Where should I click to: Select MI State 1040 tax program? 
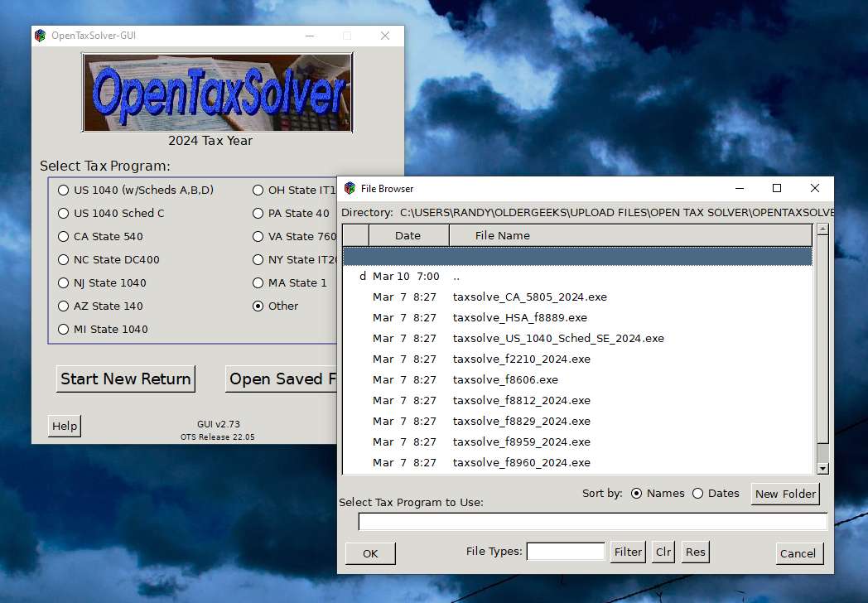[x=64, y=329]
